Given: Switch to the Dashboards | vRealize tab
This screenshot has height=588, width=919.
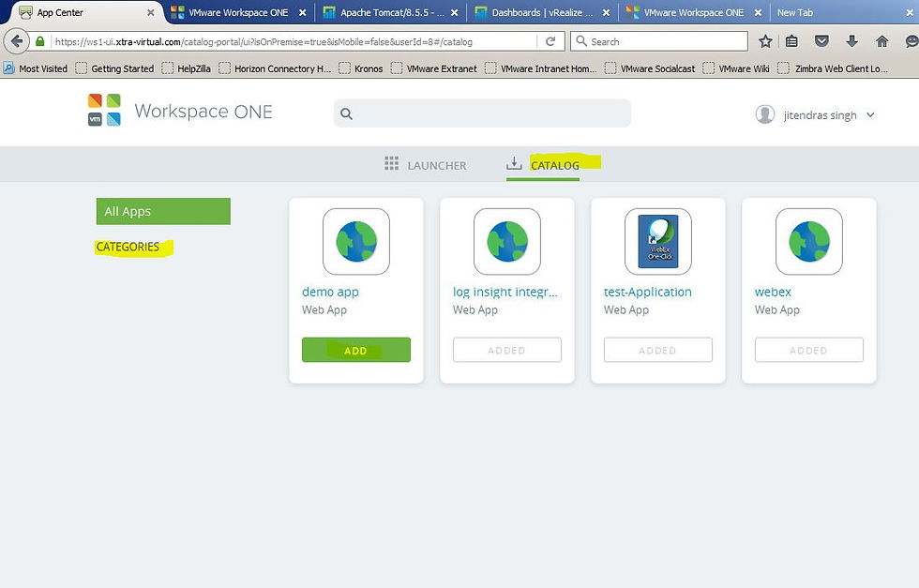Looking at the screenshot, I should [x=543, y=12].
